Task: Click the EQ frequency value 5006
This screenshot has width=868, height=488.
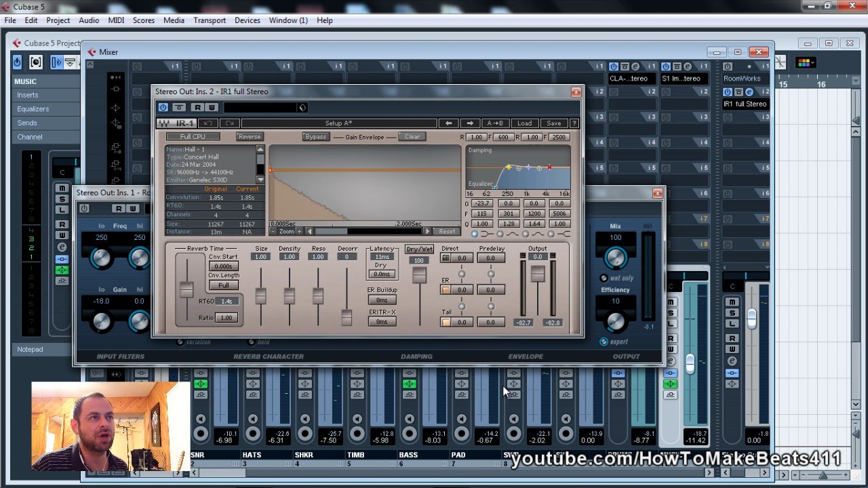Action: pos(559,213)
